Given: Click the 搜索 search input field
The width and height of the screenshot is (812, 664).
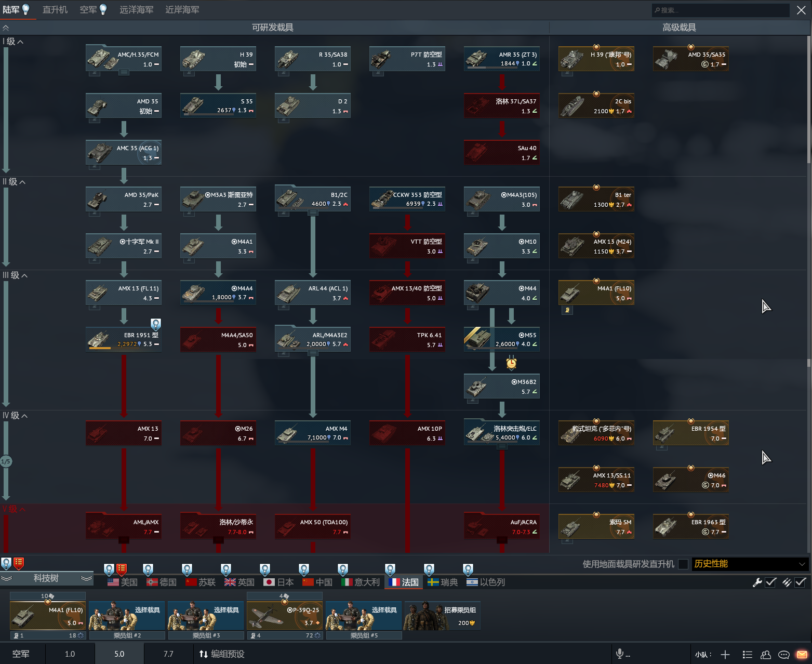Looking at the screenshot, I should point(721,10).
